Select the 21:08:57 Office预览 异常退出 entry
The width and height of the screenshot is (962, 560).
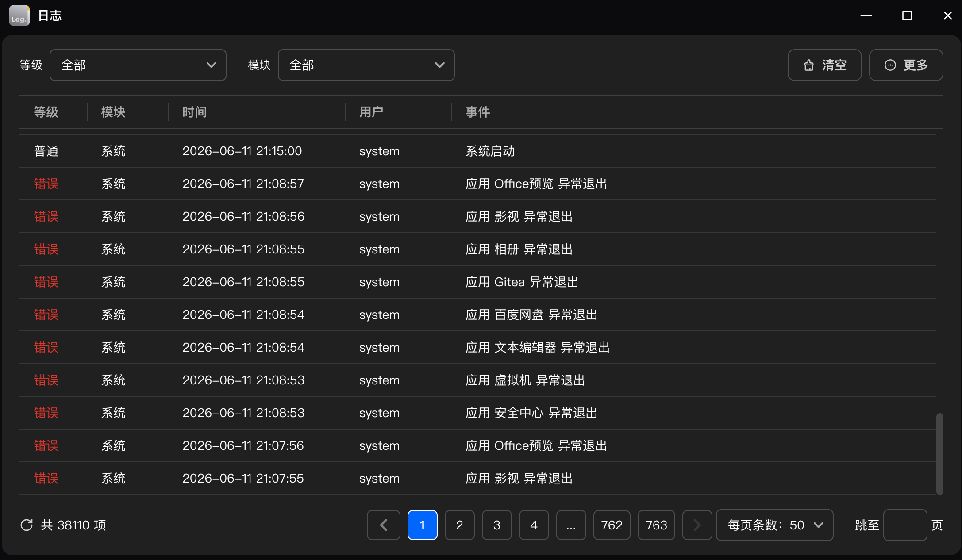[478, 184]
